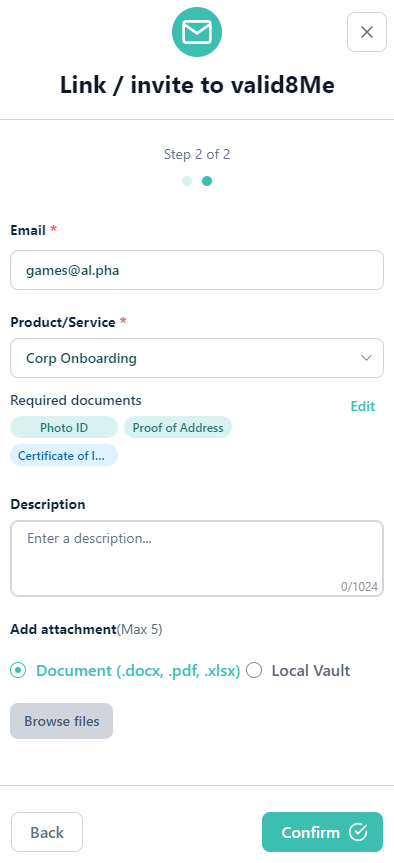The width and height of the screenshot is (394, 863).
Task: Click the second step indicator dot
Action: pyautogui.click(x=207, y=181)
